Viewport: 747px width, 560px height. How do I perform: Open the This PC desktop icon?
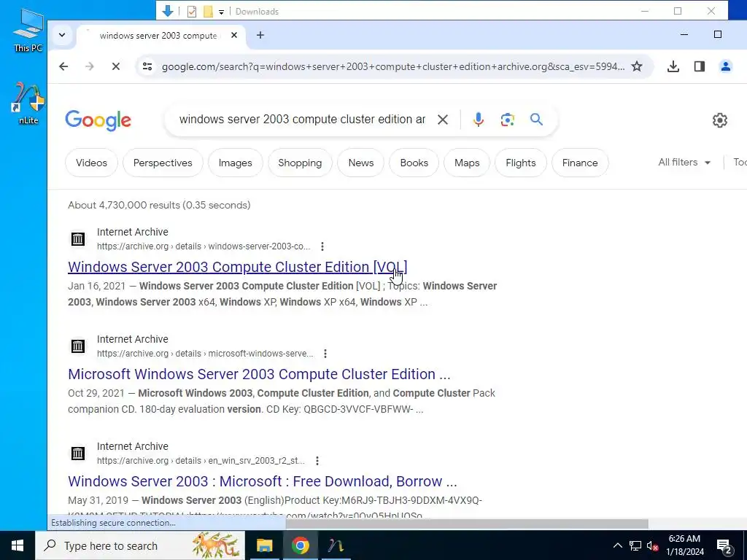(28, 30)
